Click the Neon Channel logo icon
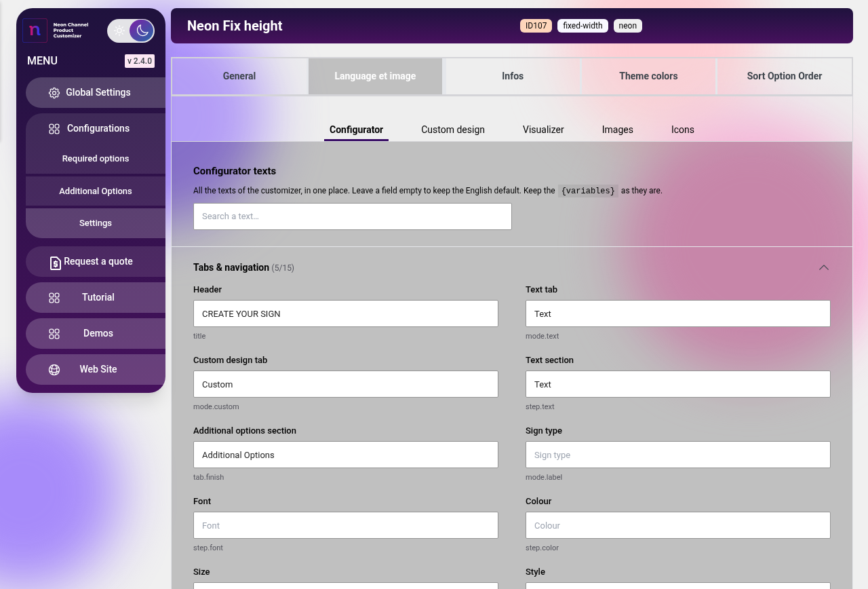 pos(35,31)
